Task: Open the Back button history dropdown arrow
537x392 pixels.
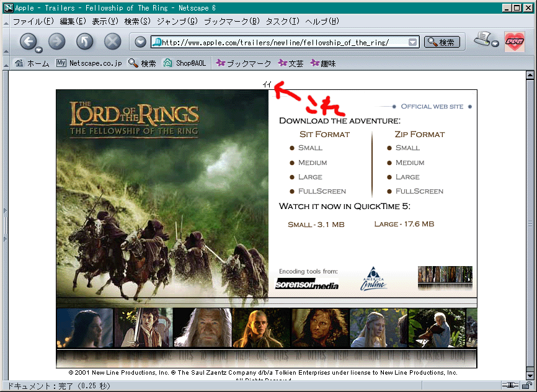Action: click(39, 50)
